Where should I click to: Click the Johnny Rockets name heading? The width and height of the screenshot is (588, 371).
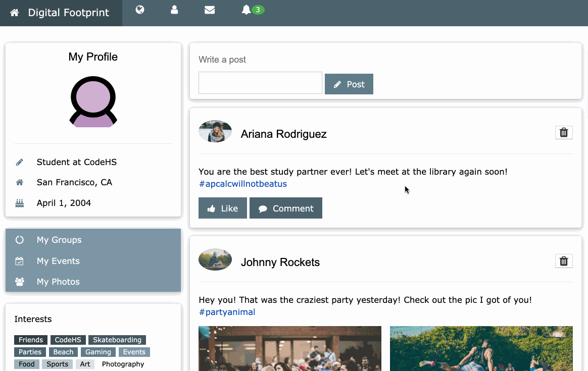pyautogui.click(x=280, y=262)
